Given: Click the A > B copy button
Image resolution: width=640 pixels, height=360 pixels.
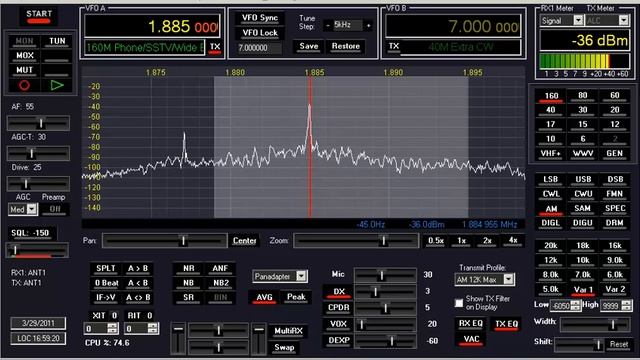Looking at the screenshot, I should pos(138,269).
